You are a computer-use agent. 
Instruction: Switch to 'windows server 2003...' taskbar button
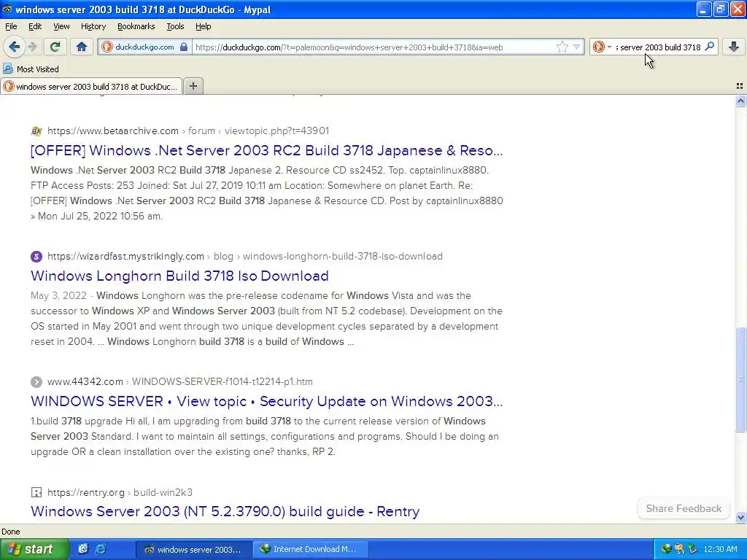pos(193,549)
